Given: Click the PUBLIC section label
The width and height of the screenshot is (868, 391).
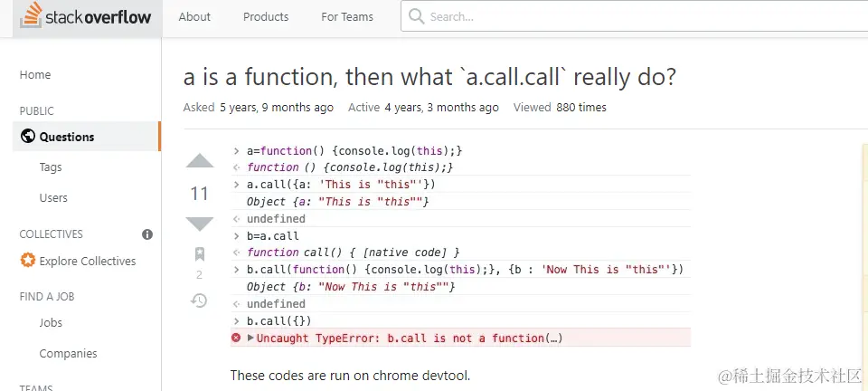Looking at the screenshot, I should point(36,110).
